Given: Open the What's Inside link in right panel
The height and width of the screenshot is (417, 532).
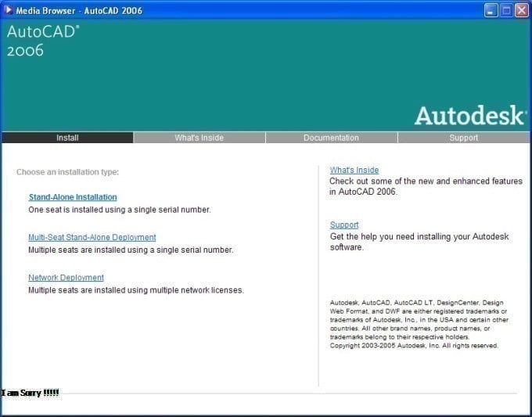Looking at the screenshot, I should (x=354, y=170).
